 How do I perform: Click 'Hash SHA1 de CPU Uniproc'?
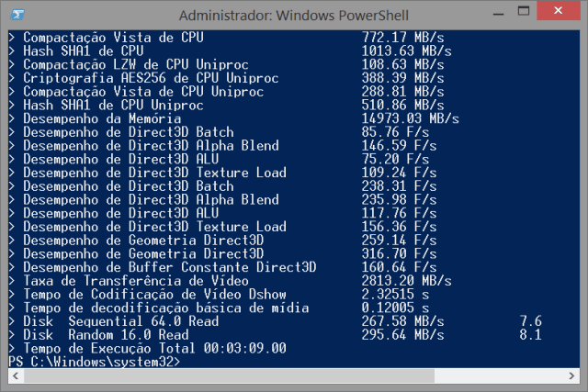tap(113, 105)
